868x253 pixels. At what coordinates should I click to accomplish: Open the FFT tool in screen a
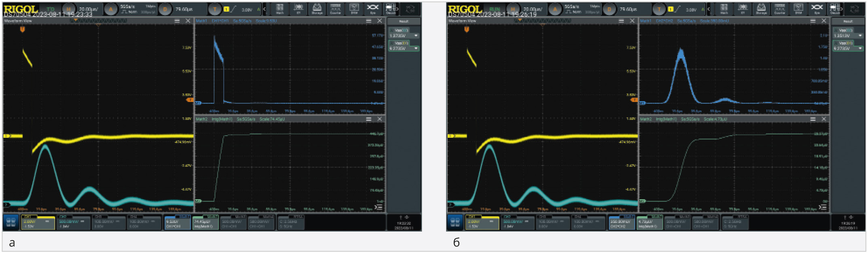[x=299, y=9]
